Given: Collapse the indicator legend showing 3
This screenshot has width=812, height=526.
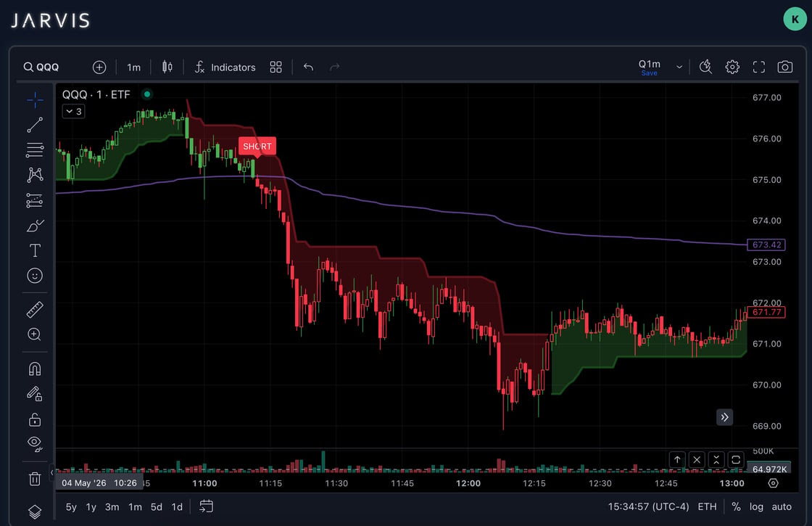Looking at the screenshot, I should click(73, 112).
